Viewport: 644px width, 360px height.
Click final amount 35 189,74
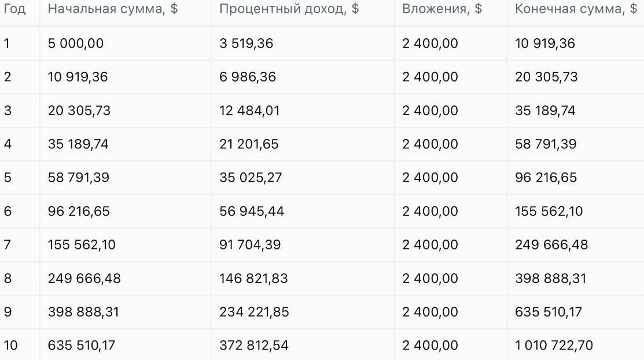pyautogui.click(x=545, y=111)
